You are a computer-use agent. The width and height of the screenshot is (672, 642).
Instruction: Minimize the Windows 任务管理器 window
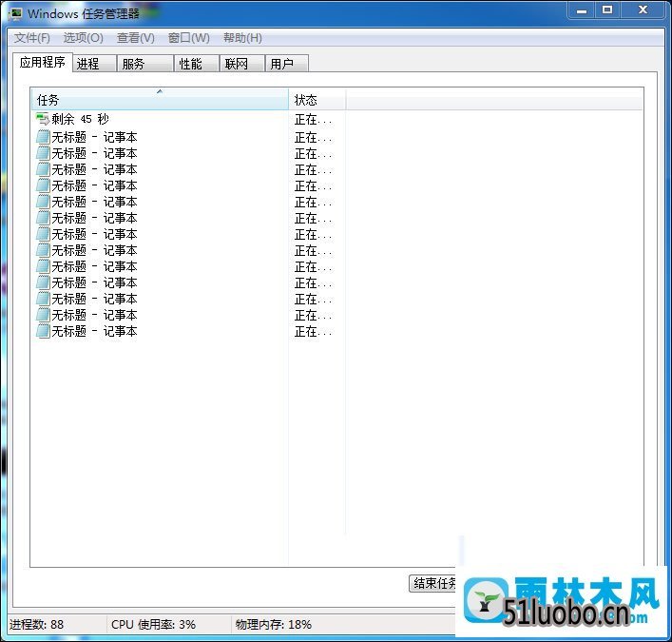pos(582,10)
